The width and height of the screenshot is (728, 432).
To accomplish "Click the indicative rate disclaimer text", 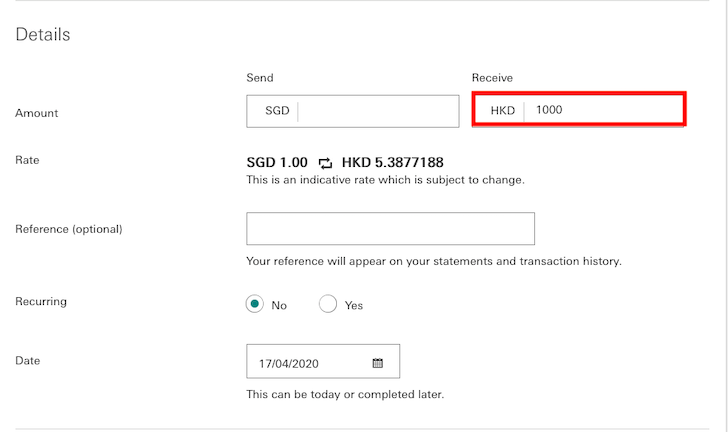I will pos(385,180).
